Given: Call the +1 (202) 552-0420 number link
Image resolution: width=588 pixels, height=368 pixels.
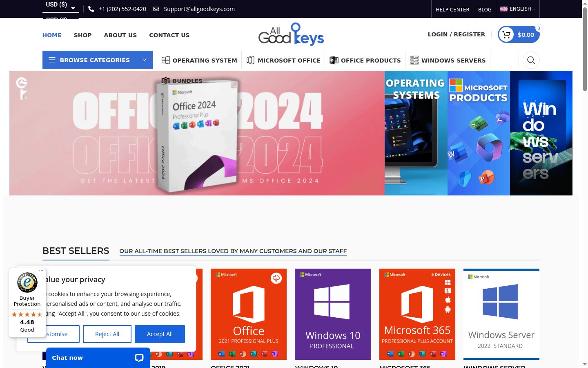Looking at the screenshot, I should [x=122, y=9].
